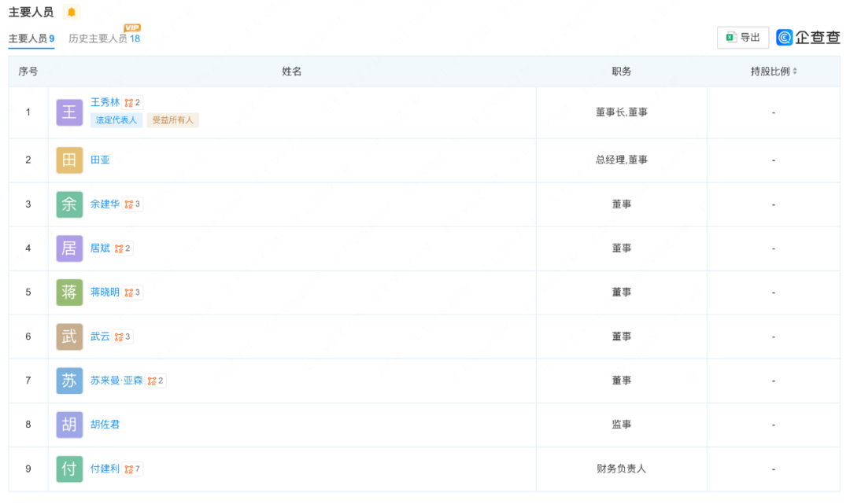Click the 受益所有人 tag
This screenshot has height=504, width=850.
click(x=172, y=120)
